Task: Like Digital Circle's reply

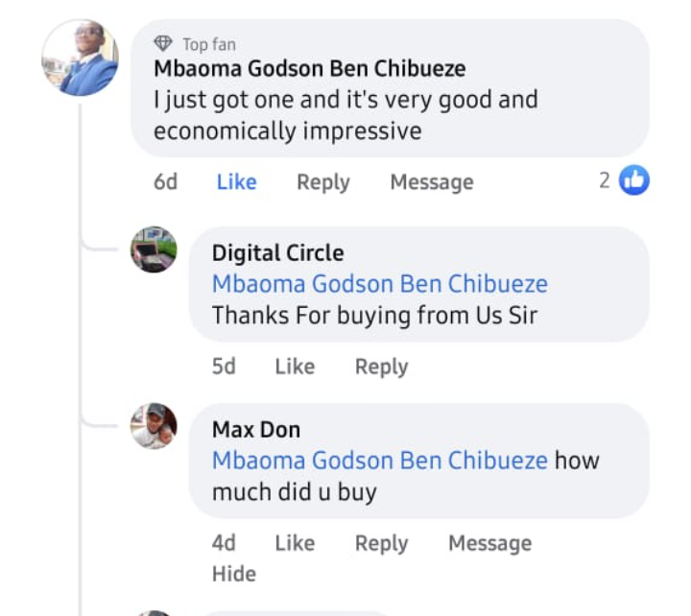Action: (x=295, y=367)
